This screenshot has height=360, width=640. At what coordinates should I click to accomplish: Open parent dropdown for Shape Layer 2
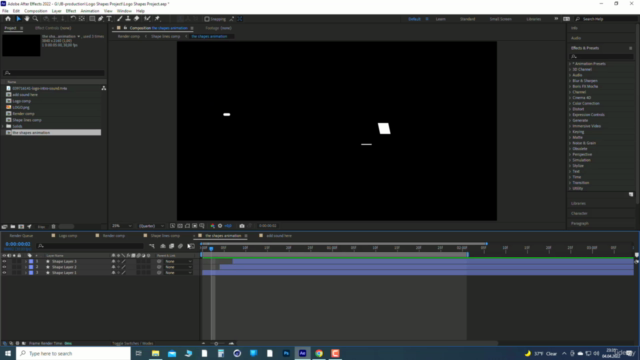[x=178, y=267]
